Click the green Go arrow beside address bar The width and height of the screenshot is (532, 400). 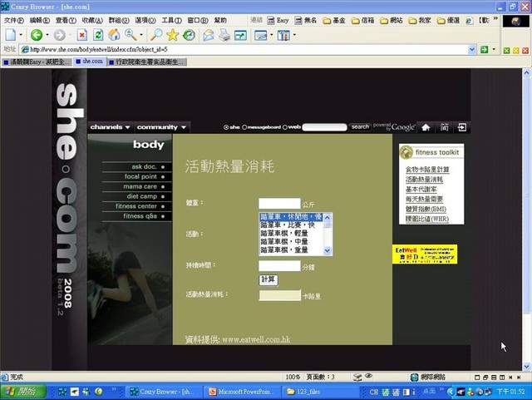tap(484, 50)
